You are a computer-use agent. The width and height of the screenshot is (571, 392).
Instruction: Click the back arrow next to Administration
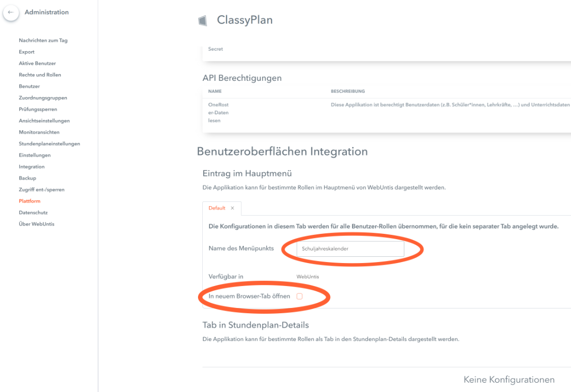click(x=11, y=13)
